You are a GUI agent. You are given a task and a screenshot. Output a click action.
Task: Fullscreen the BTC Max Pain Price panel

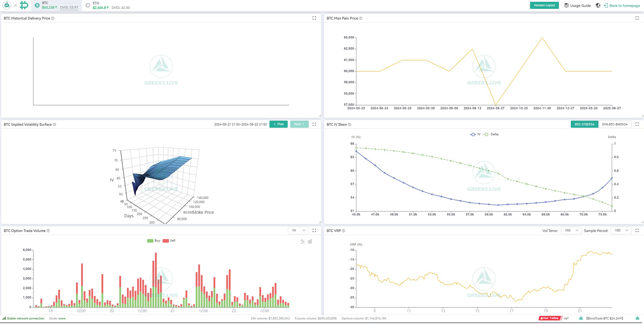coord(637,18)
